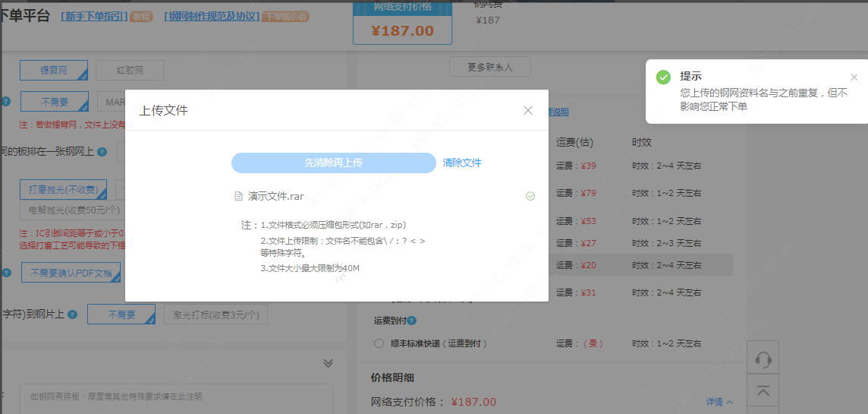Open the 新手下单指引 guide link
This screenshot has width=868, height=414.
coord(94,16)
